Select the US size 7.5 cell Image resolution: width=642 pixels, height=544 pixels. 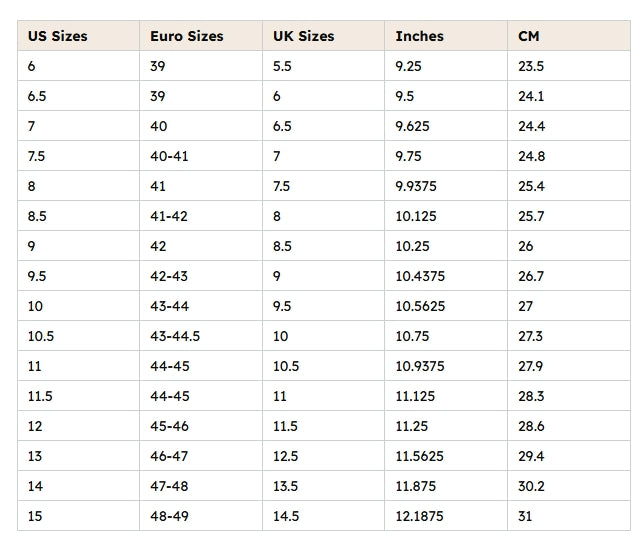[x=78, y=156]
